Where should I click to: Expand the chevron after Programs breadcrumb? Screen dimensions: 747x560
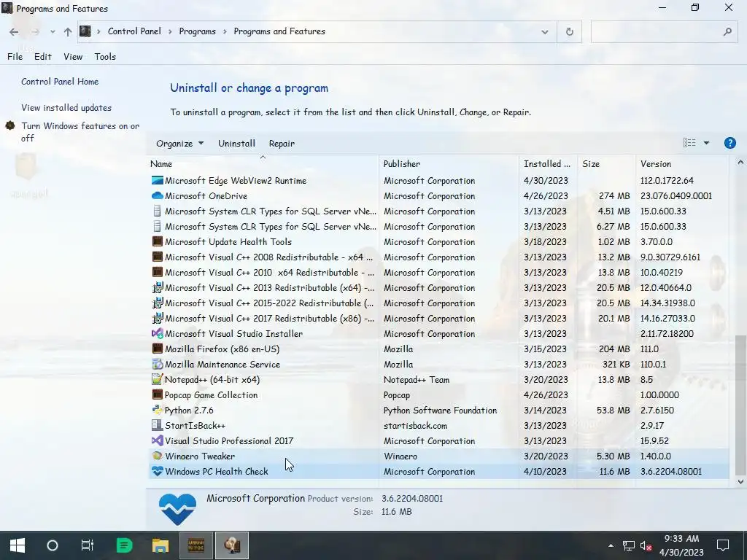(225, 31)
